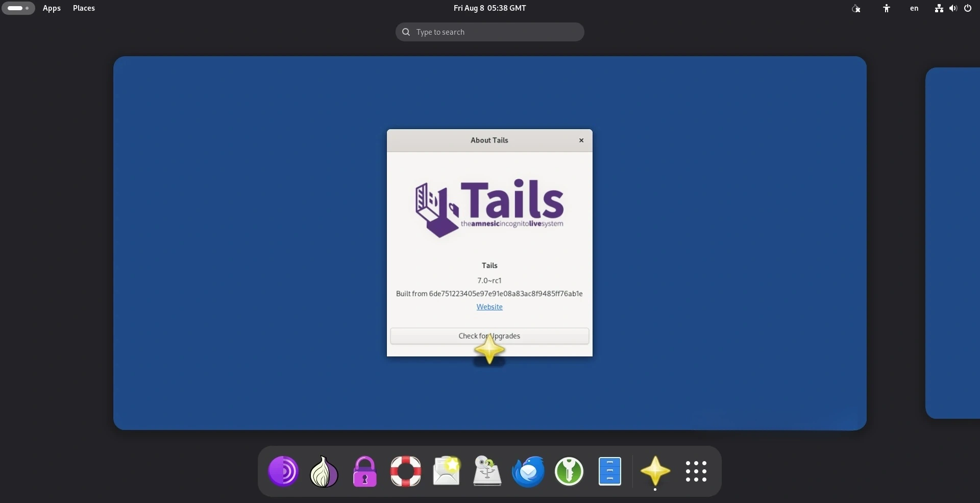Open the clock and calendar menu

click(489, 8)
